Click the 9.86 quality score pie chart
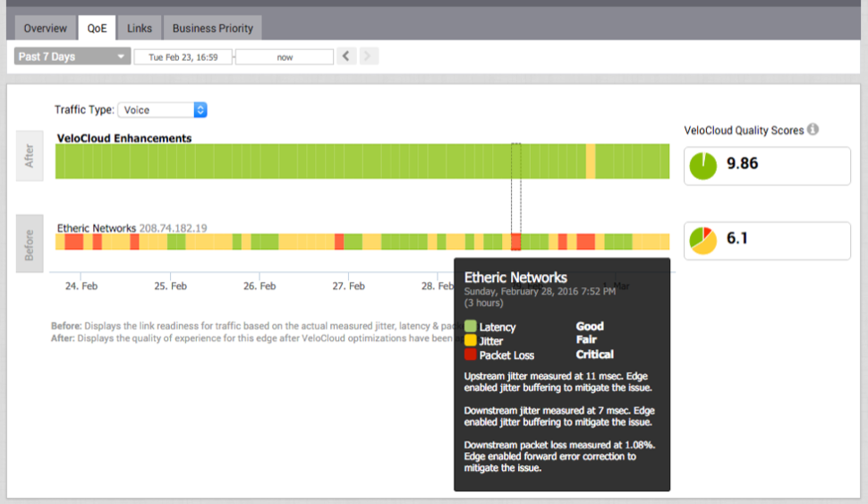The width and height of the screenshot is (868, 504). pos(703,166)
